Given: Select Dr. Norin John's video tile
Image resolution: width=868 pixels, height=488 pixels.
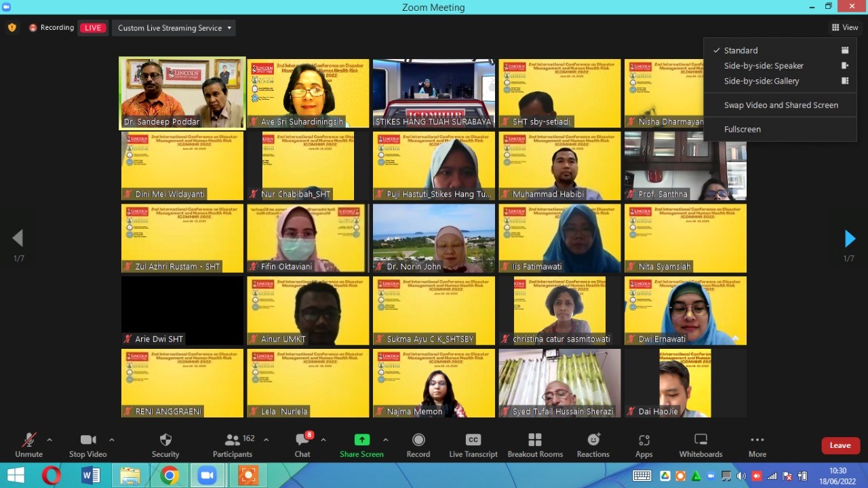Looking at the screenshot, I should tap(434, 238).
